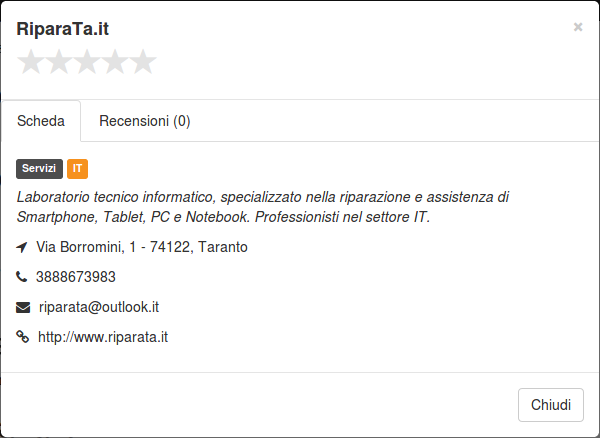
Task: Open the Scheda tab
Action: [x=41, y=121]
